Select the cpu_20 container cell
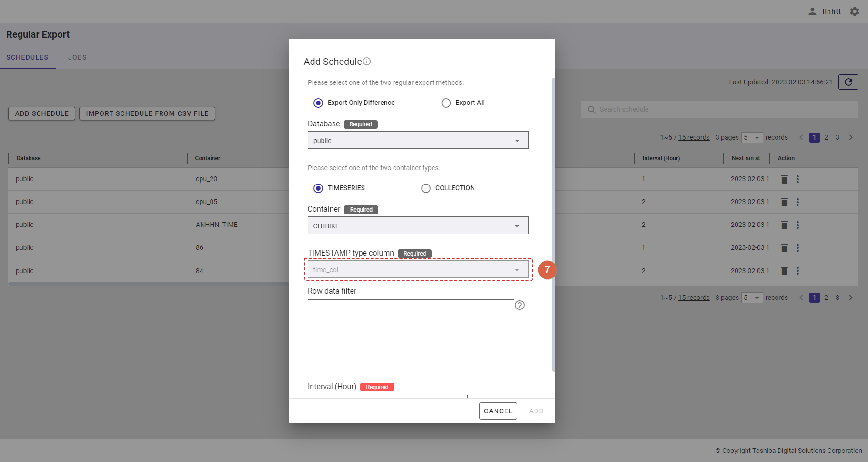 click(x=206, y=179)
